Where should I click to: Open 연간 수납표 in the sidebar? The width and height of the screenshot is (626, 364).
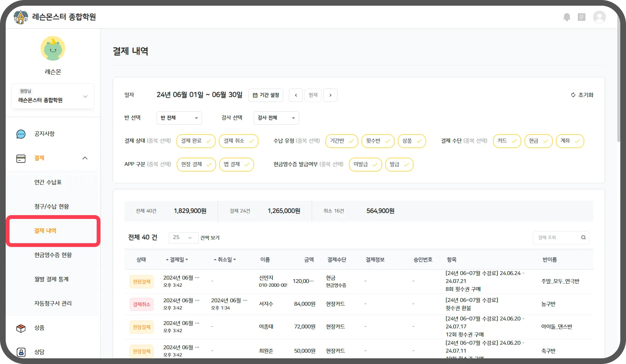point(48,183)
